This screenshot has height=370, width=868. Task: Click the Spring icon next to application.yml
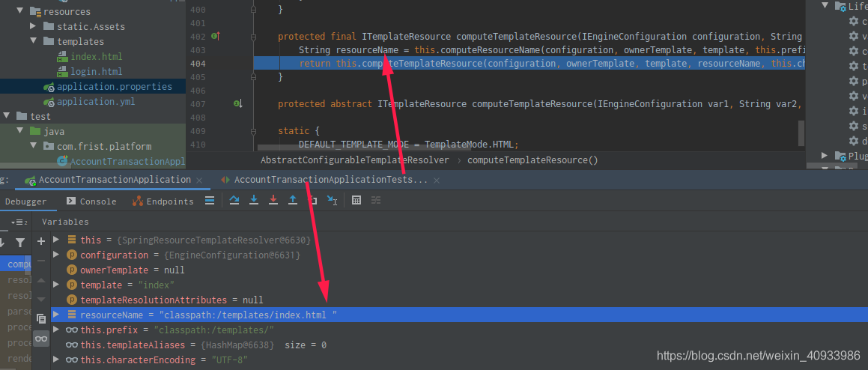point(49,102)
